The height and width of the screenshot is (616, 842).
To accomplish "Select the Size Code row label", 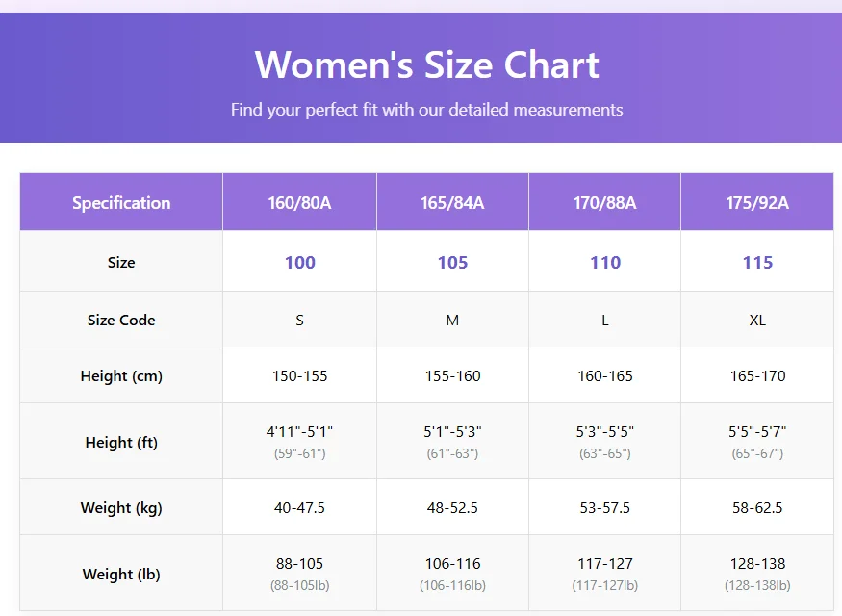I will click(121, 320).
